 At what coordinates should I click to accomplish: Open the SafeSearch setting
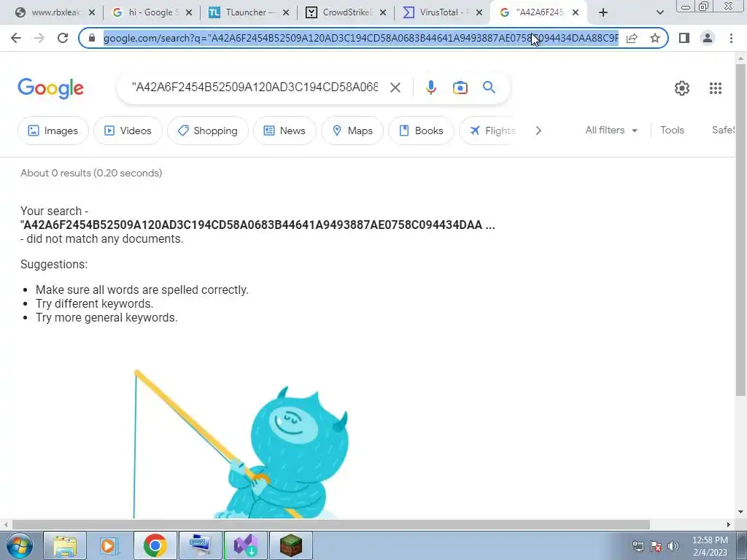pyautogui.click(x=723, y=130)
